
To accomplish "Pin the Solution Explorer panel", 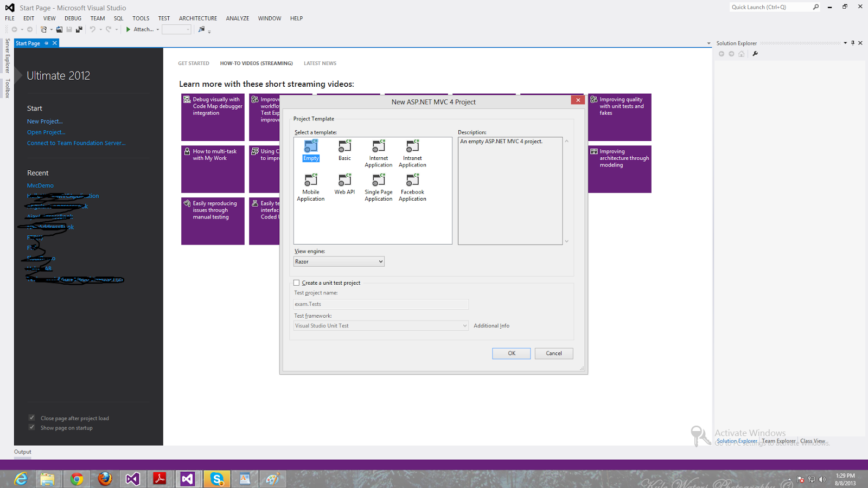I will pos(853,43).
